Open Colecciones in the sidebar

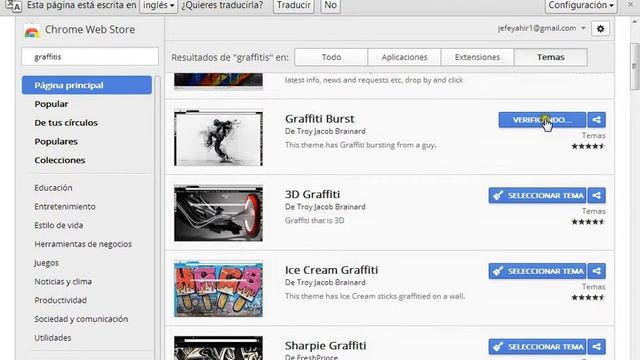click(x=60, y=160)
